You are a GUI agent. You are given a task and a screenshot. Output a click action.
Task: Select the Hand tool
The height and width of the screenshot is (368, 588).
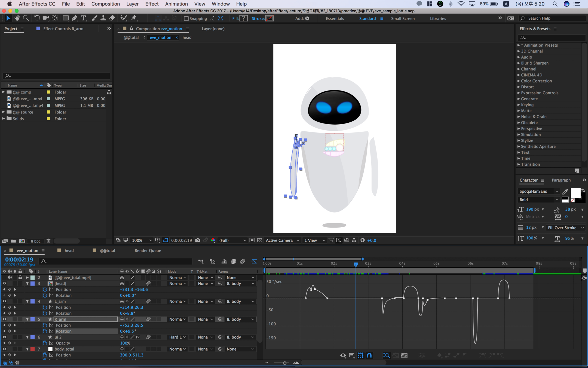coord(17,18)
